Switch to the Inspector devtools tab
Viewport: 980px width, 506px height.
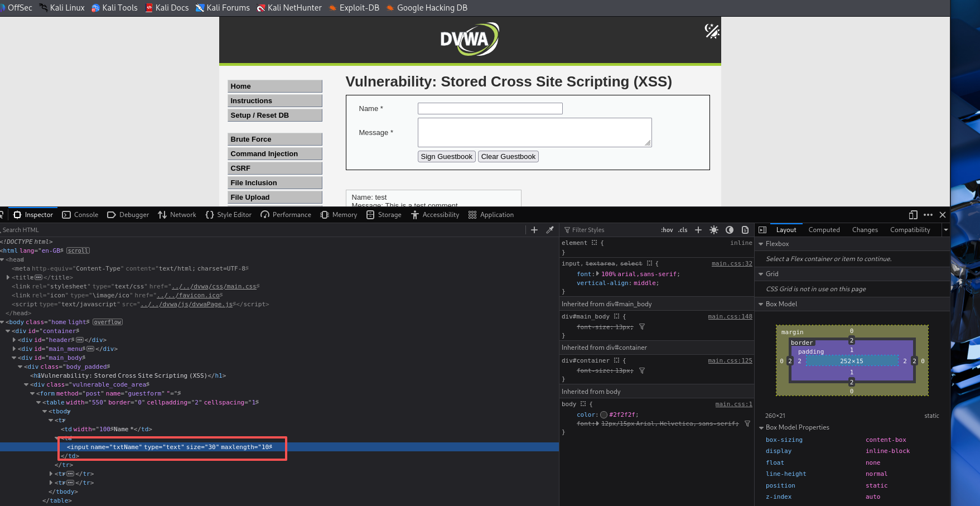pyautogui.click(x=33, y=215)
